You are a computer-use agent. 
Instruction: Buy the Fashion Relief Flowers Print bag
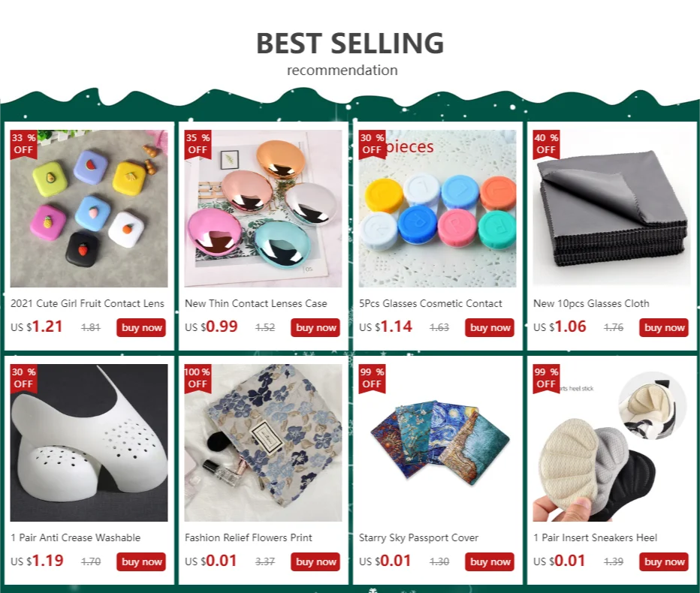pyautogui.click(x=315, y=561)
